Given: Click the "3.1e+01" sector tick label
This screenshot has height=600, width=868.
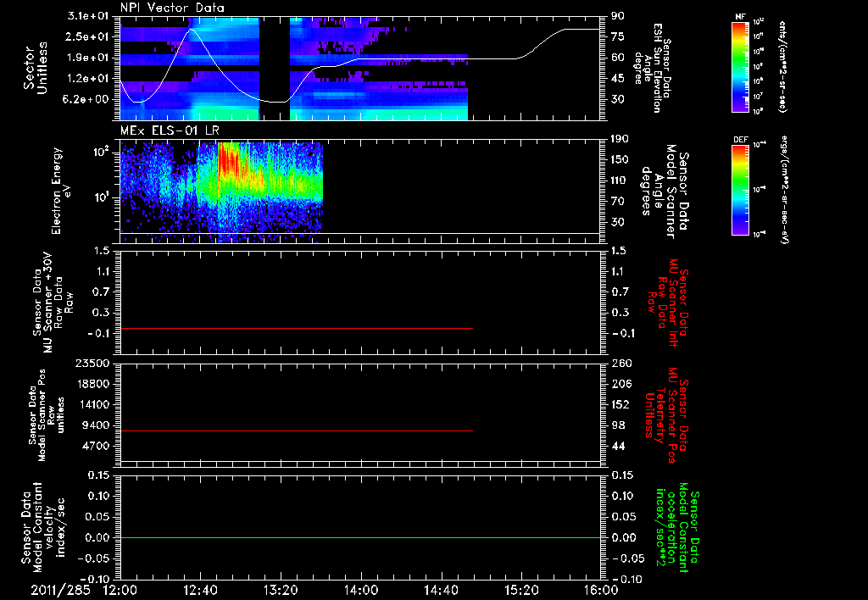Looking at the screenshot, I should point(87,16).
